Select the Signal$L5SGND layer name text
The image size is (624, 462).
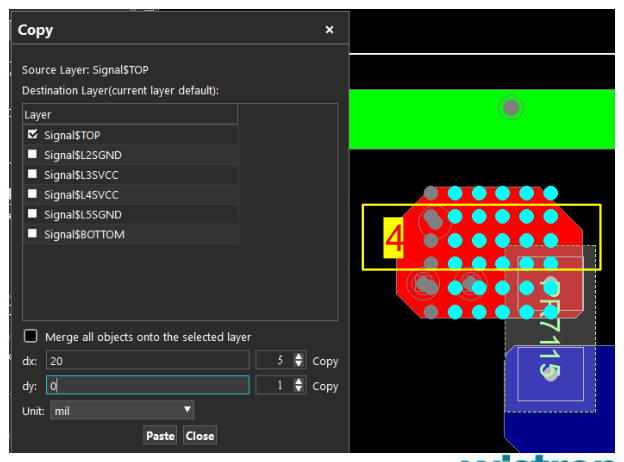click(x=83, y=215)
